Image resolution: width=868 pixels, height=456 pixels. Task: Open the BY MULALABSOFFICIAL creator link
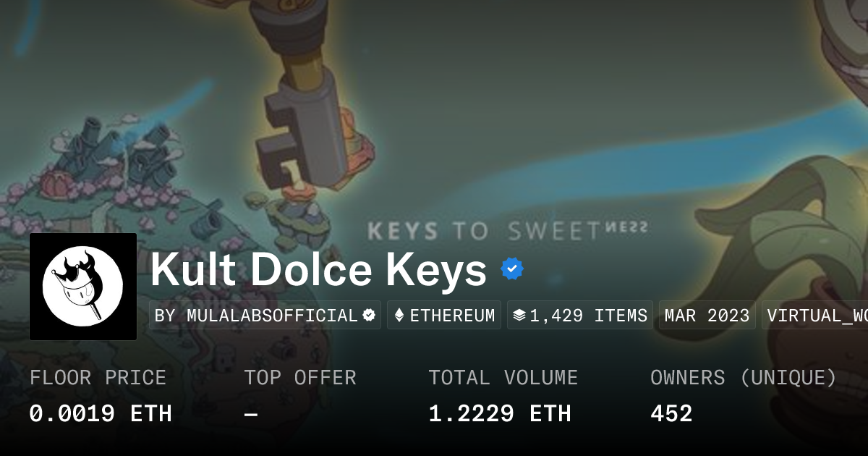(258, 316)
